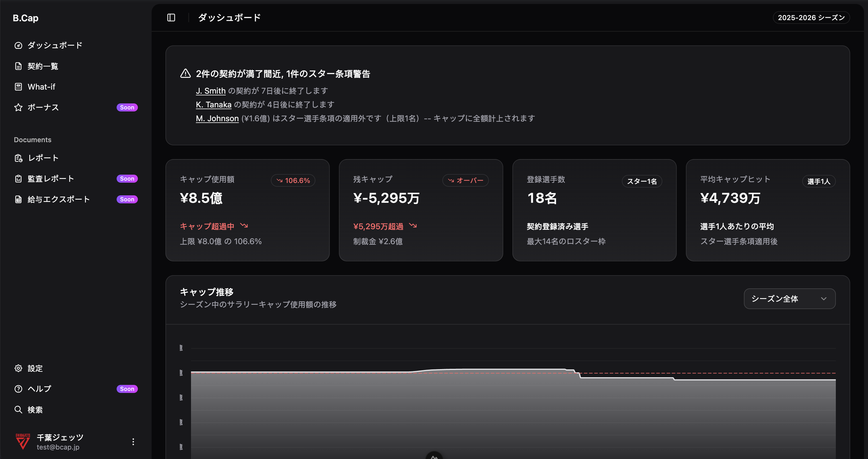868x459 pixels.
Task: Open the three-dot menu next to 千葉ジェッツ
Action: (133, 441)
